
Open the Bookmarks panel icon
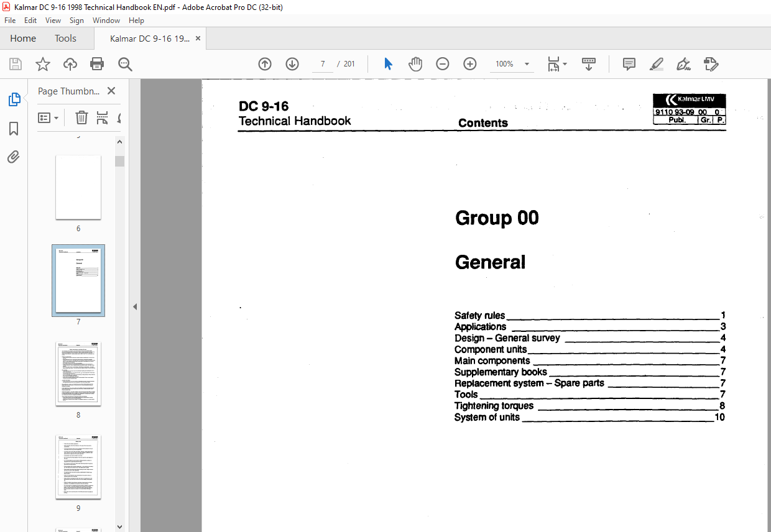coord(14,129)
